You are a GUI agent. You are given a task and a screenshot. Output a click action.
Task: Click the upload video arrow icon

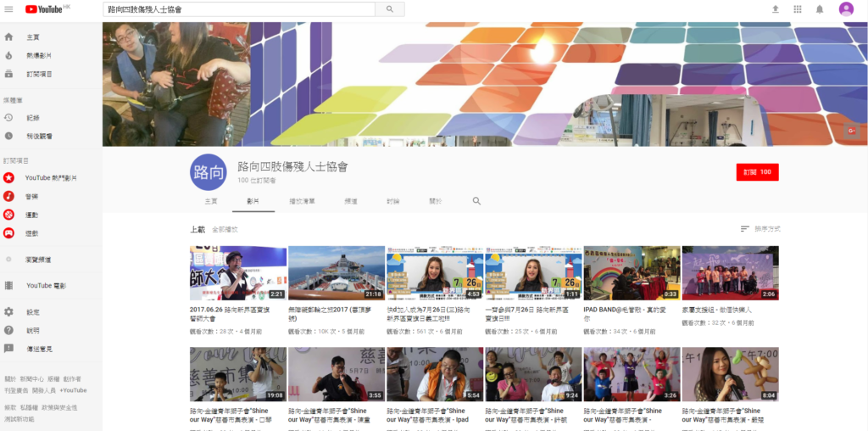[x=775, y=9]
